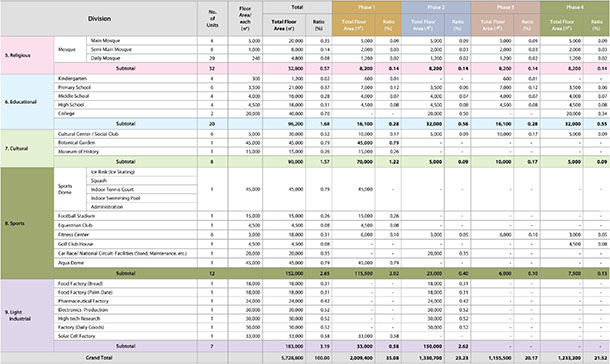Click the No. of Units column header

pyautogui.click(x=212, y=19)
